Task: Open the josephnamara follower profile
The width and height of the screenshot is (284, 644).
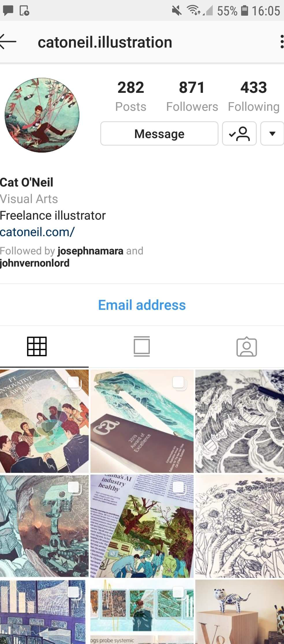Action: (90, 251)
